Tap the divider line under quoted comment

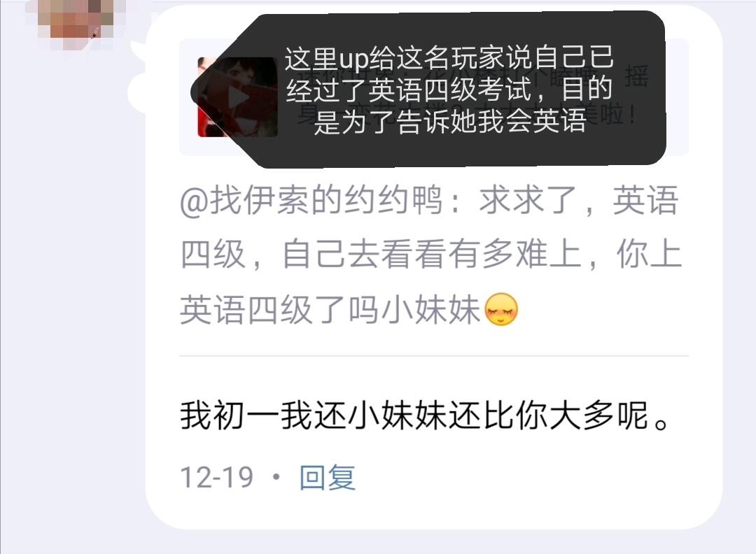pyautogui.click(x=434, y=356)
